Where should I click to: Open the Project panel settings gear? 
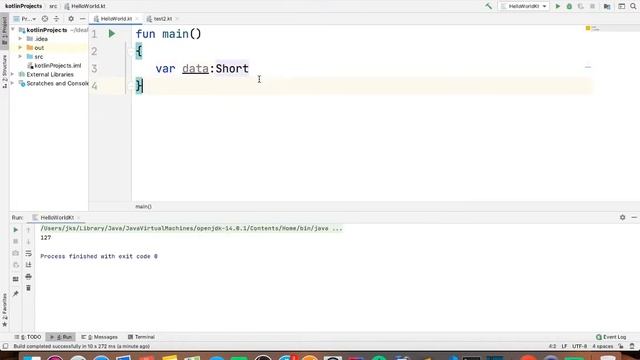(x=71, y=19)
